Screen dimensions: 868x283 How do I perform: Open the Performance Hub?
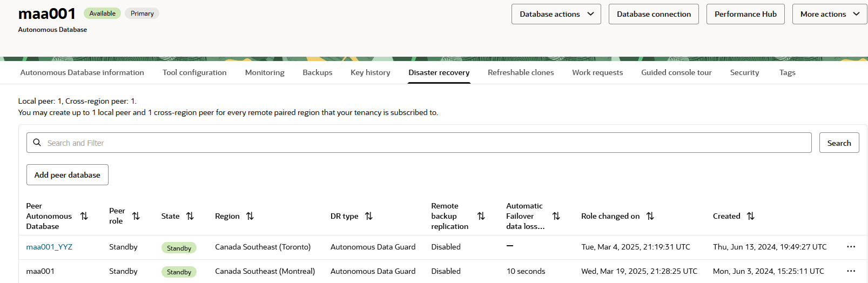[x=745, y=14]
